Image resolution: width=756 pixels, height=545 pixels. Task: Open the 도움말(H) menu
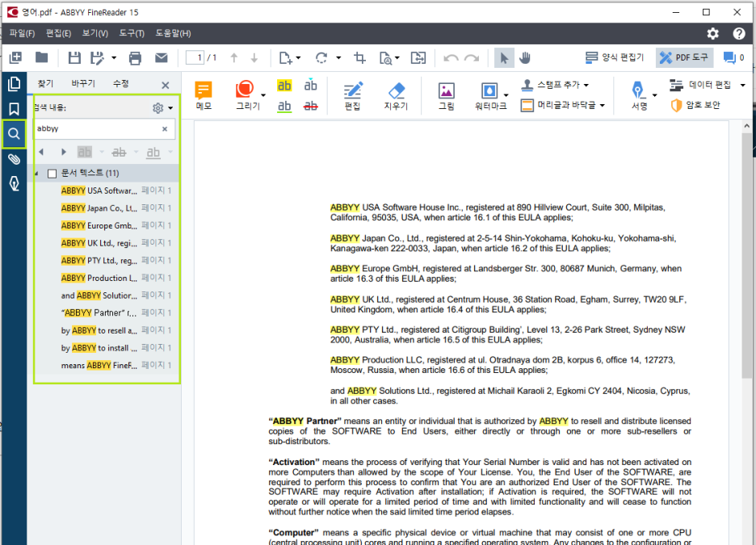tap(173, 33)
